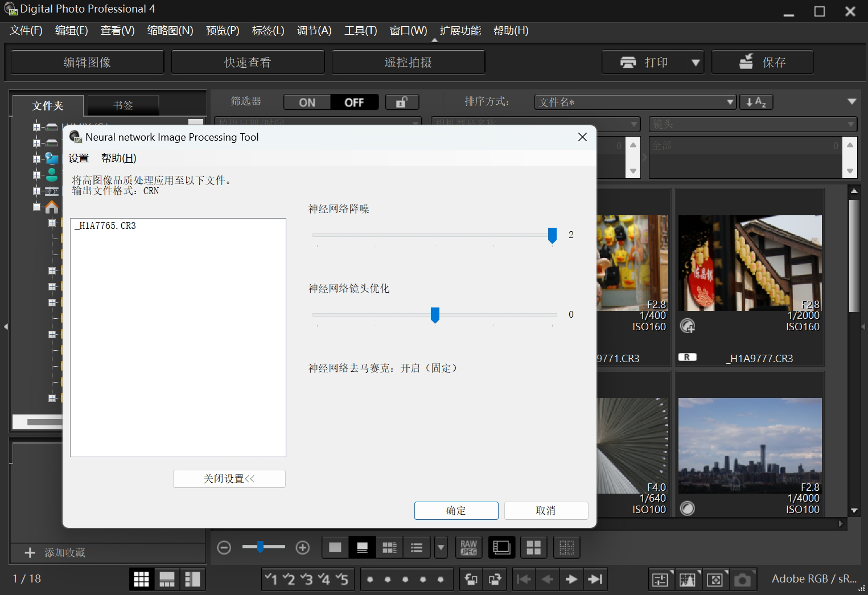Rotate image left using toolbar icon

point(471,579)
